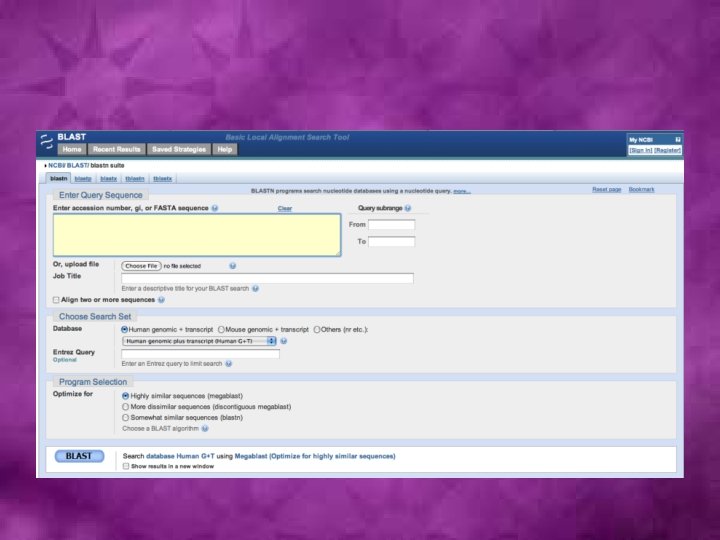Go to the Home menu item
Image resolution: width=720 pixels, height=540 pixels.
coord(72,149)
